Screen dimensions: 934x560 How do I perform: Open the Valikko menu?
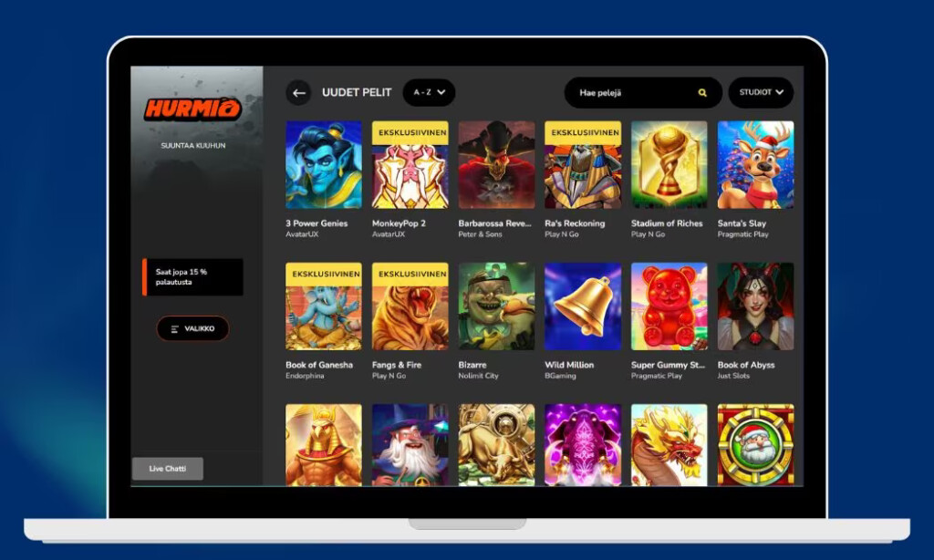[192, 328]
